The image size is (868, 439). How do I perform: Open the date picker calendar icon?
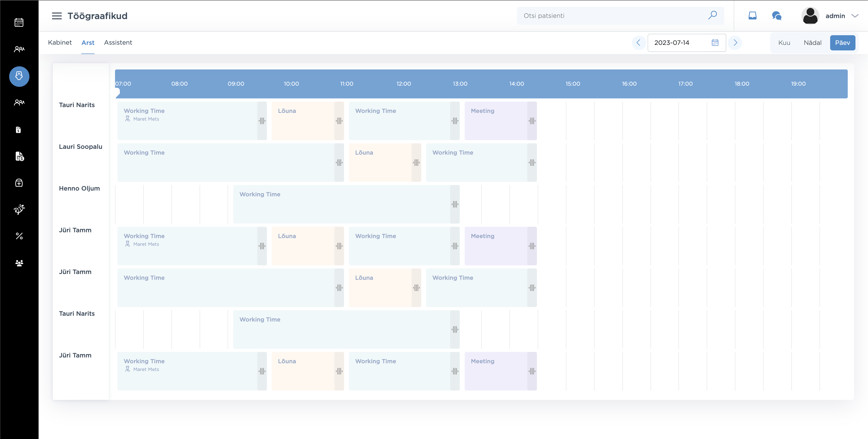tap(715, 43)
